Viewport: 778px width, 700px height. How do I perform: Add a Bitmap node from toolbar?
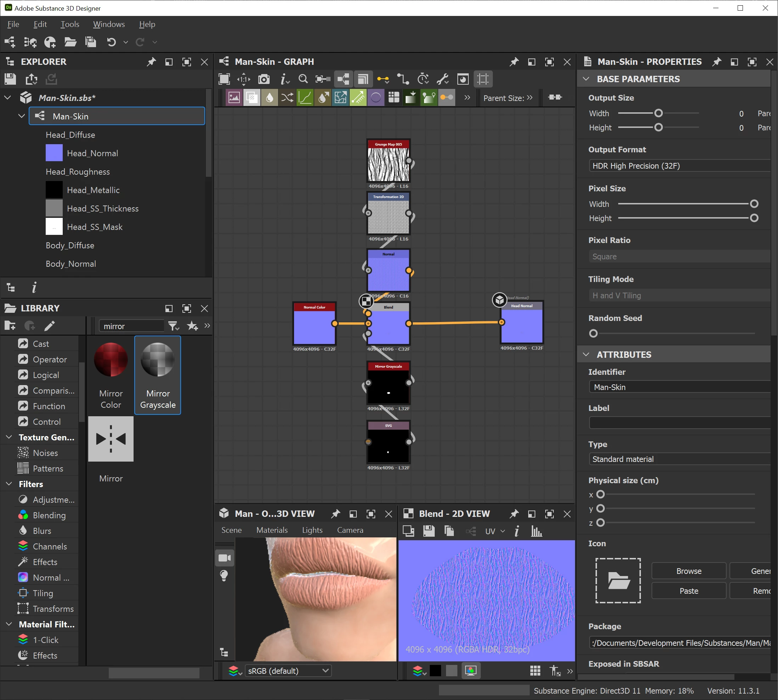(234, 98)
